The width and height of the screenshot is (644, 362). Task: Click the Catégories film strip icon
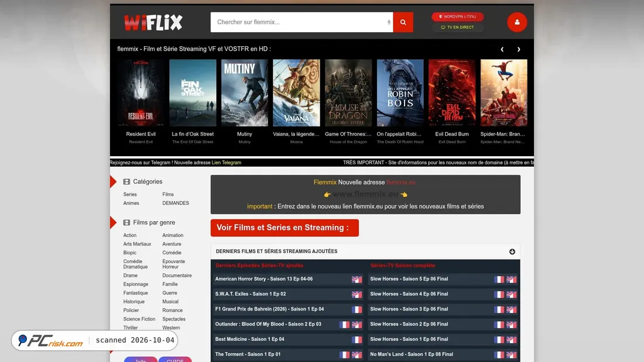[x=126, y=182]
